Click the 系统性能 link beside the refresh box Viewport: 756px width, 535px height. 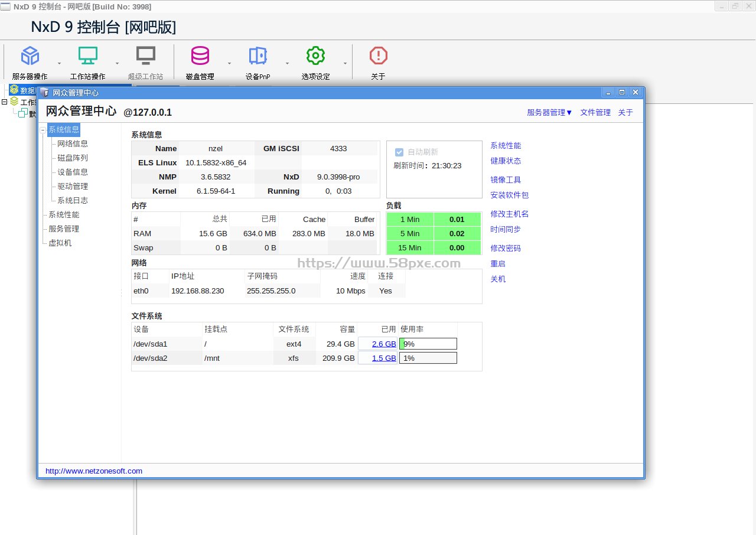(506, 145)
